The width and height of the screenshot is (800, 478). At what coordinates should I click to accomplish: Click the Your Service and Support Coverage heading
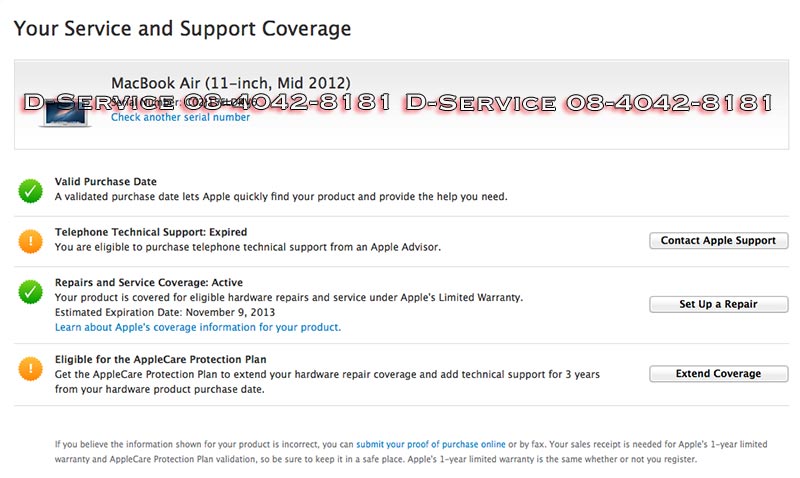[182, 28]
